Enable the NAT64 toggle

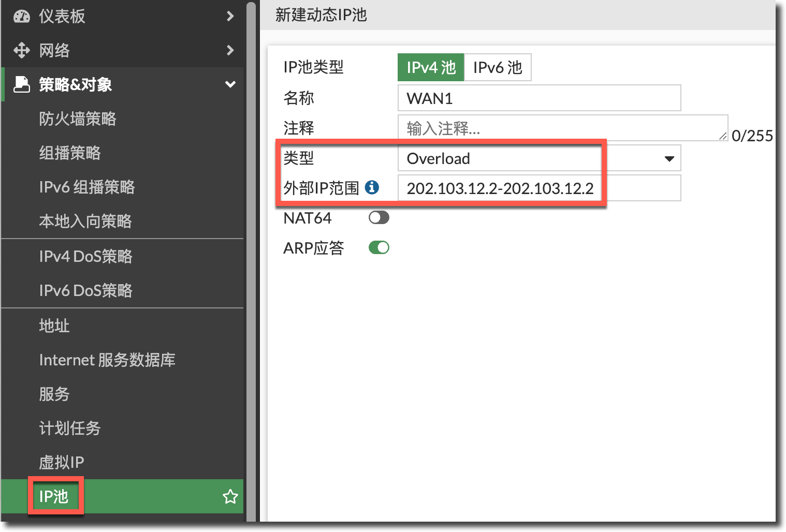click(379, 218)
